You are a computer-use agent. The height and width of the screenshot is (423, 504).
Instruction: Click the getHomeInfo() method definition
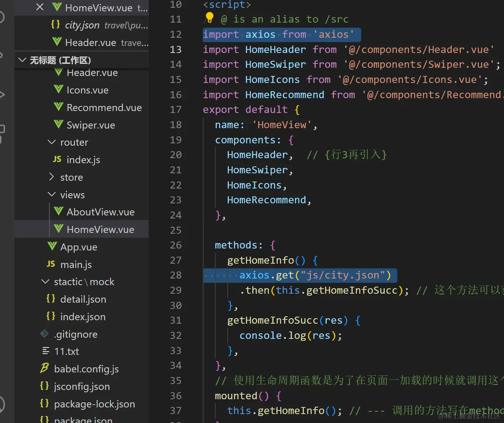272,260
